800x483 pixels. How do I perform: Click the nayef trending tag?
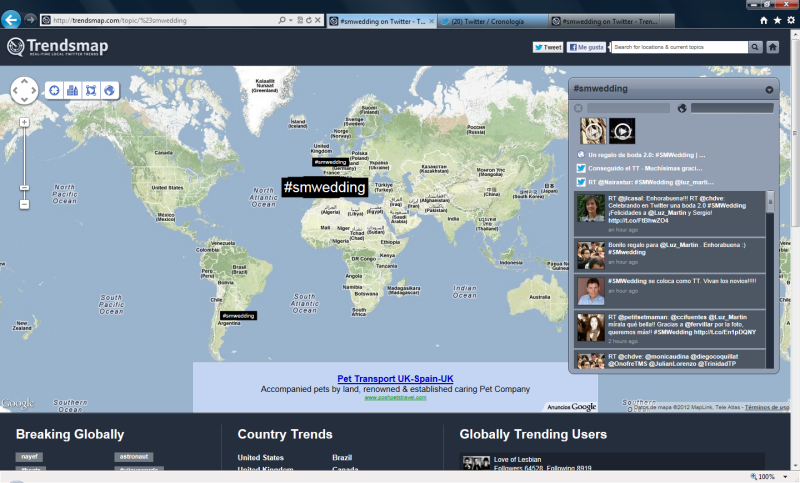pos(29,457)
